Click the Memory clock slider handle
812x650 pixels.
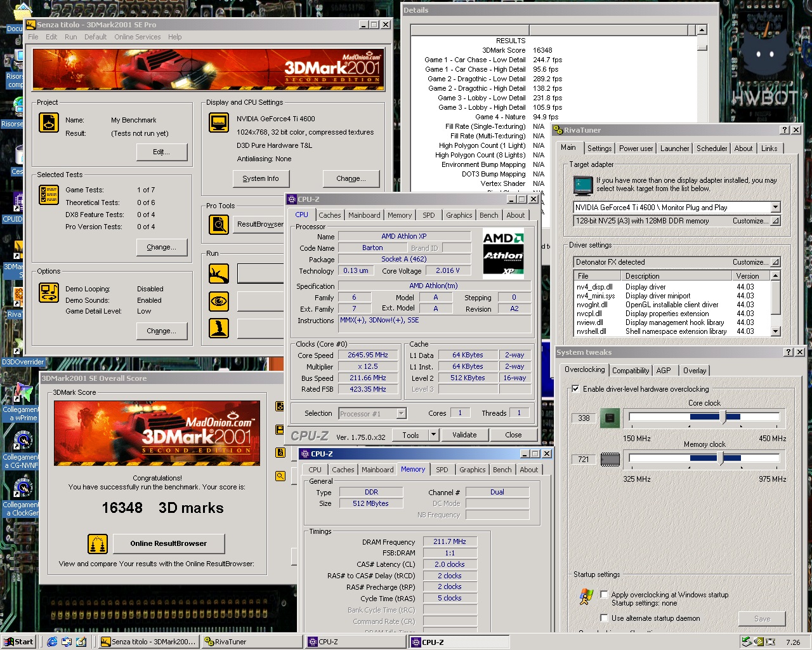[x=721, y=458]
